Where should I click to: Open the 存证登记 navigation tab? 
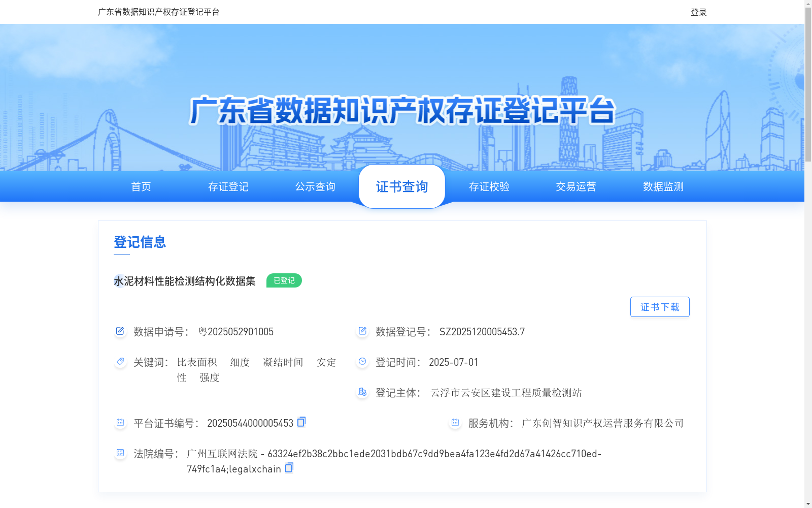pyautogui.click(x=228, y=186)
